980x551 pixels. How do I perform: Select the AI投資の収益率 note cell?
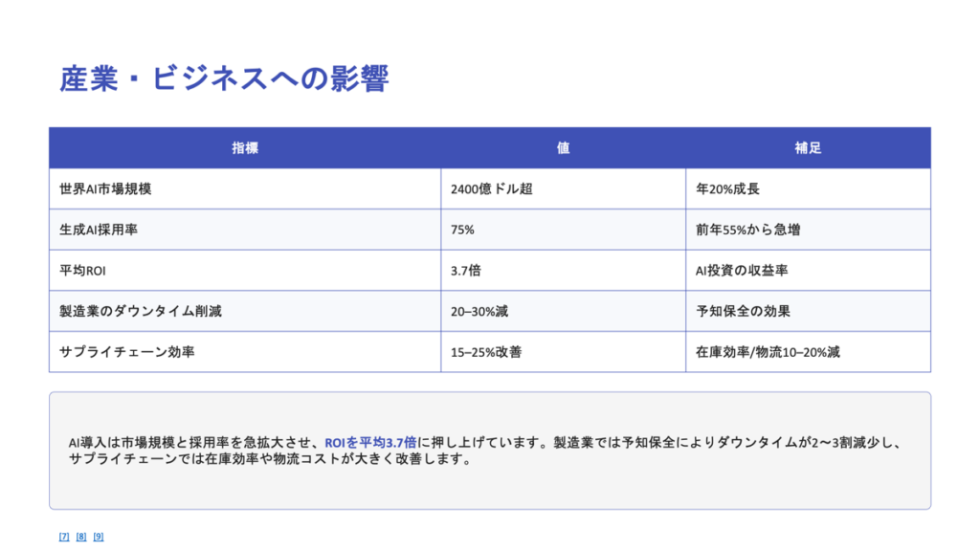[741, 271]
